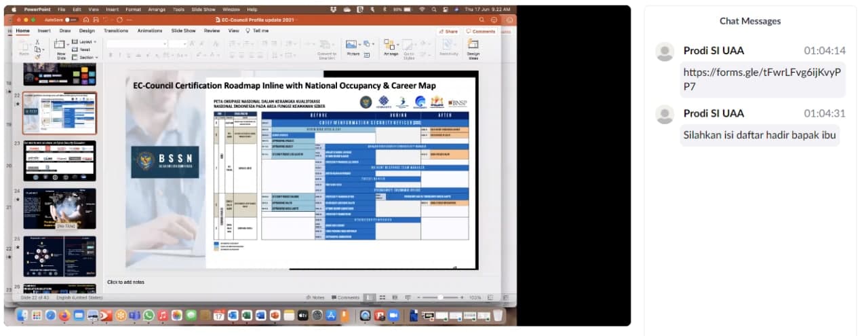This screenshot has height=336, width=868.
Task: Open the forms.gle link in chat
Action: (x=762, y=79)
